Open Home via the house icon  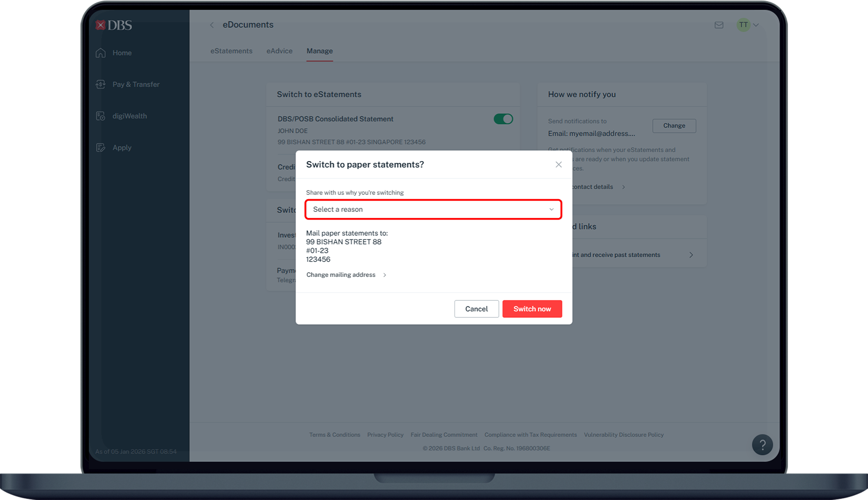point(101,53)
